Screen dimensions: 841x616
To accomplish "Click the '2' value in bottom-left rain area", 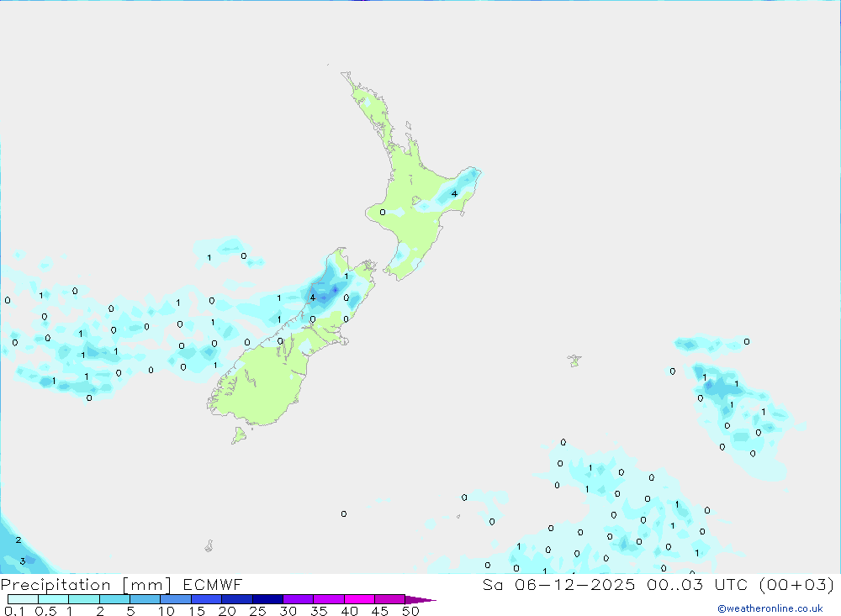I will [19, 540].
